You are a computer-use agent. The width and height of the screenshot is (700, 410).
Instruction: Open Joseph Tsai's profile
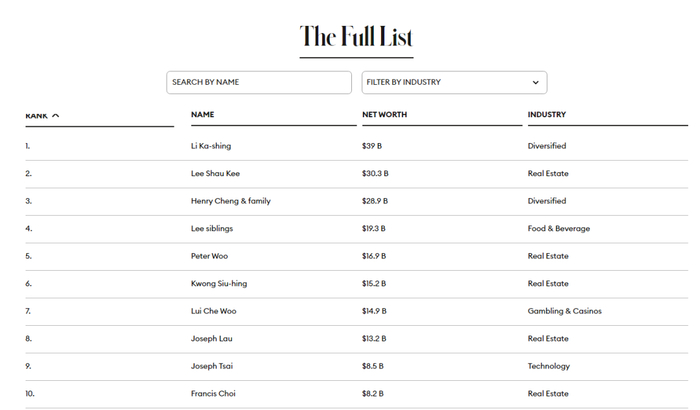click(x=212, y=366)
